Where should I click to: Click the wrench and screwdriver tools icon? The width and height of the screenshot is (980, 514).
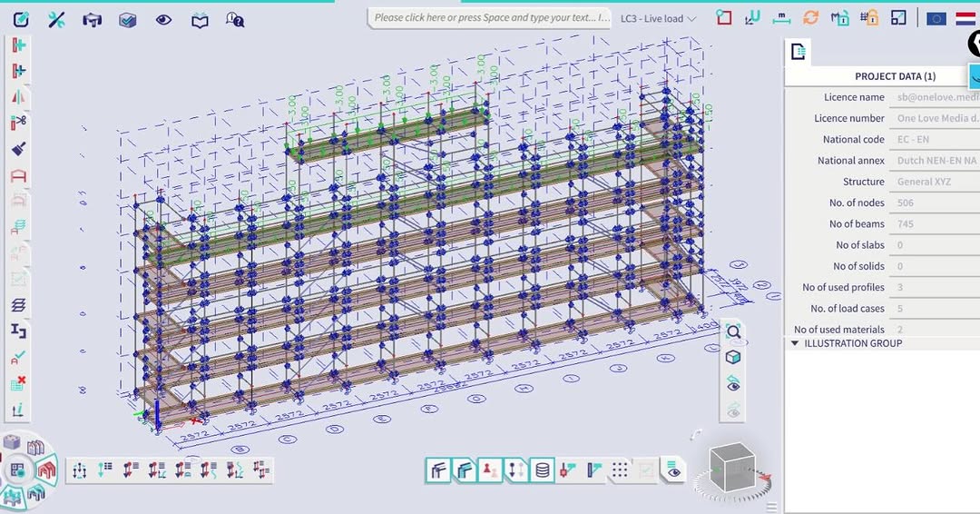[x=56, y=20]
